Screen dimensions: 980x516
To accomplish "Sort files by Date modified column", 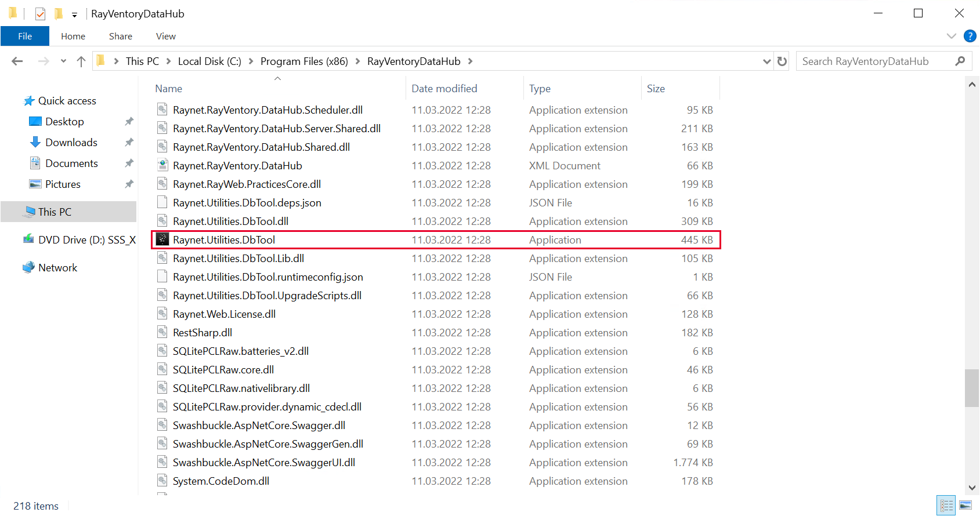I will click(x=444, y=89).
